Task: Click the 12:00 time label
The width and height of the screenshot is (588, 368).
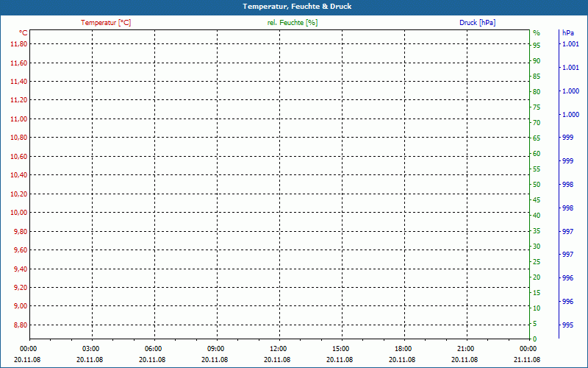Action: [x=278, y=349]
